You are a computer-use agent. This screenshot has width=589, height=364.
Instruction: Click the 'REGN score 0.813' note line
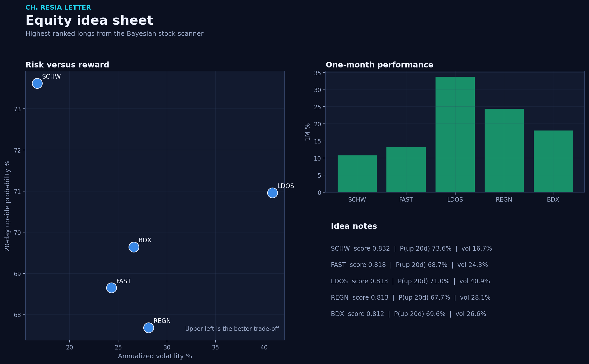411,298
